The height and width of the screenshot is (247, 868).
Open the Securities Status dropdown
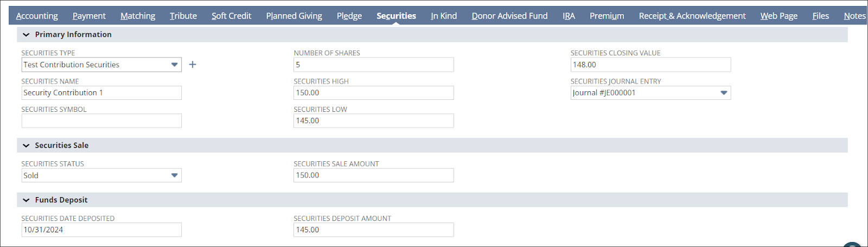click(x=174, y=175)
